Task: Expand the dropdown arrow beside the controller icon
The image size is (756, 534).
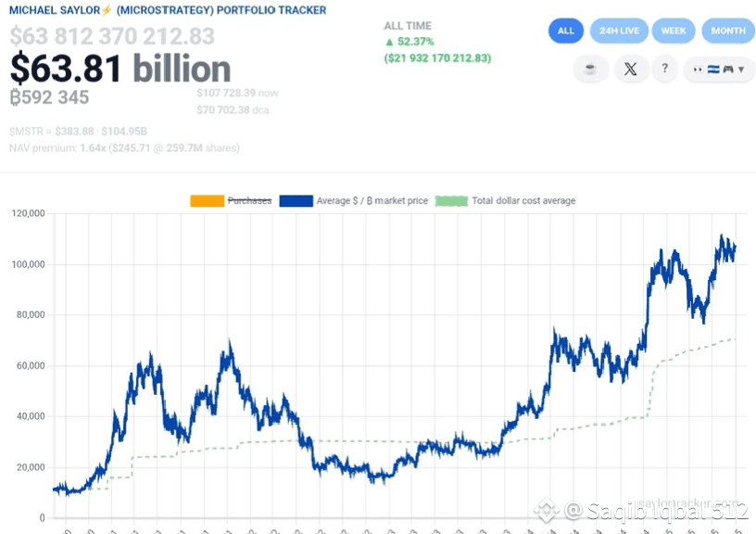Action: [x=740, y=70]
